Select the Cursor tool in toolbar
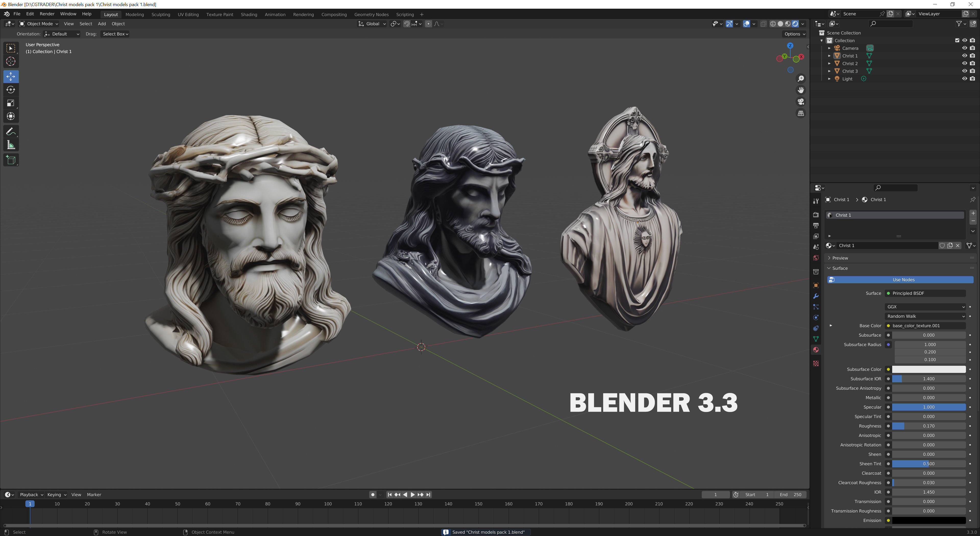This screenshot has height=536, width=980. (11, 61)
